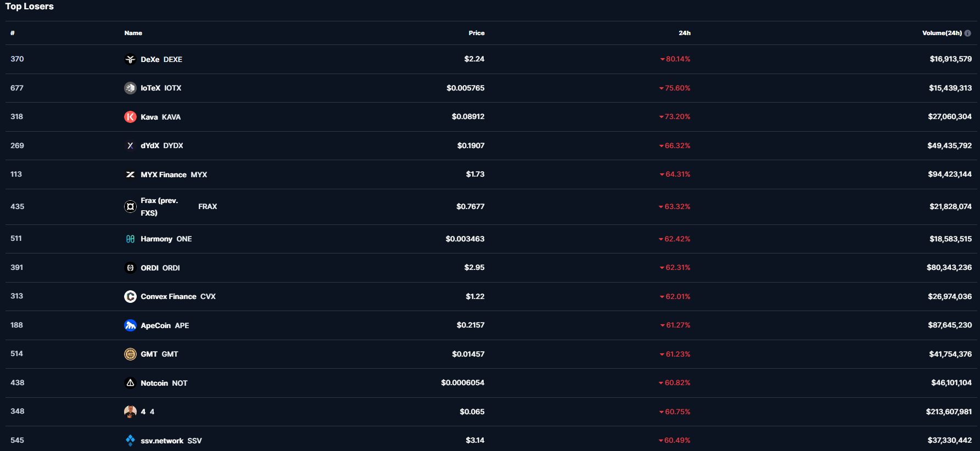Click the Frax coin logo icon

coord(130,206)
